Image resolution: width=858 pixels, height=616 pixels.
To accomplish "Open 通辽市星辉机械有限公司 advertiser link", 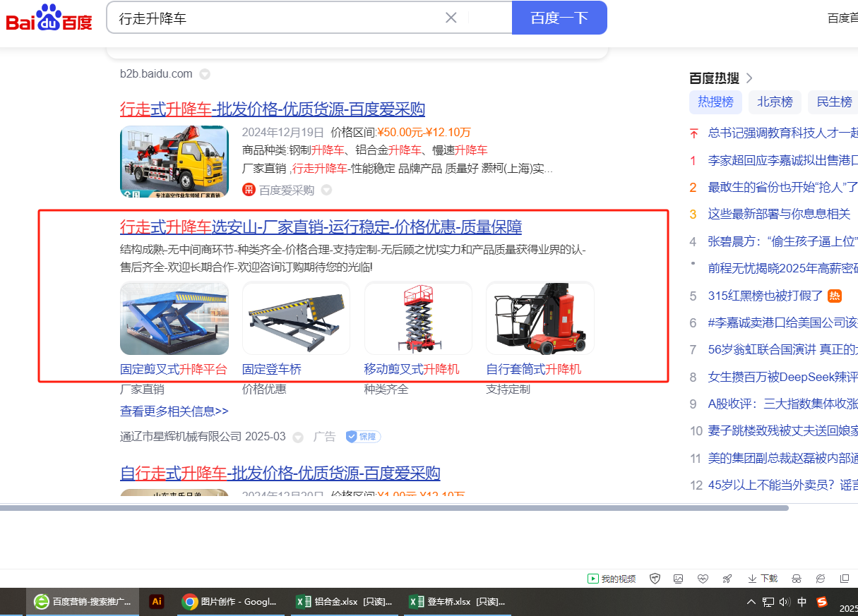I will (181, 437).
